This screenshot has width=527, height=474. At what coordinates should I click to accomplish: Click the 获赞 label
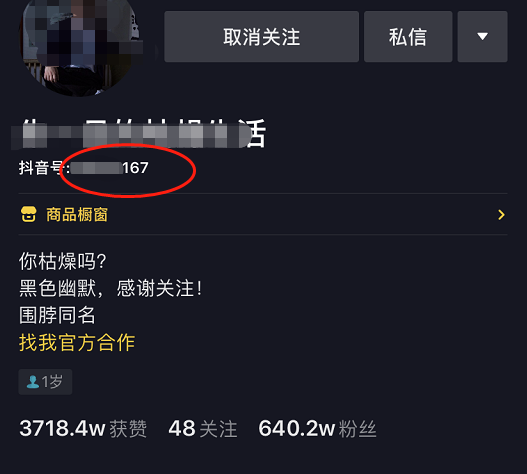128,429
